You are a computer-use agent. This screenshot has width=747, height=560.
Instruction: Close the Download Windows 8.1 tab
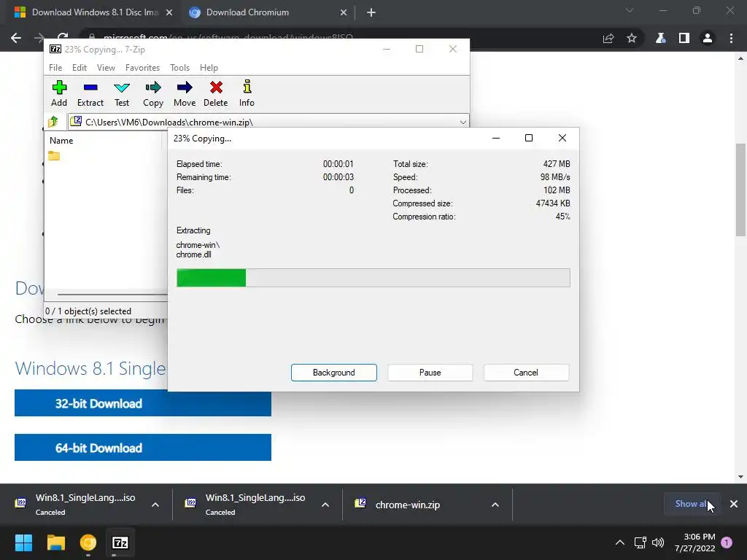pos(169,12)
